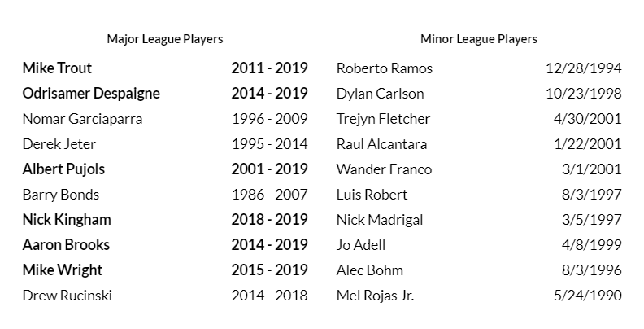Select Odrisamer Despaigne in major league list
The height and width of the screenshot is (329, 644).
91,94
